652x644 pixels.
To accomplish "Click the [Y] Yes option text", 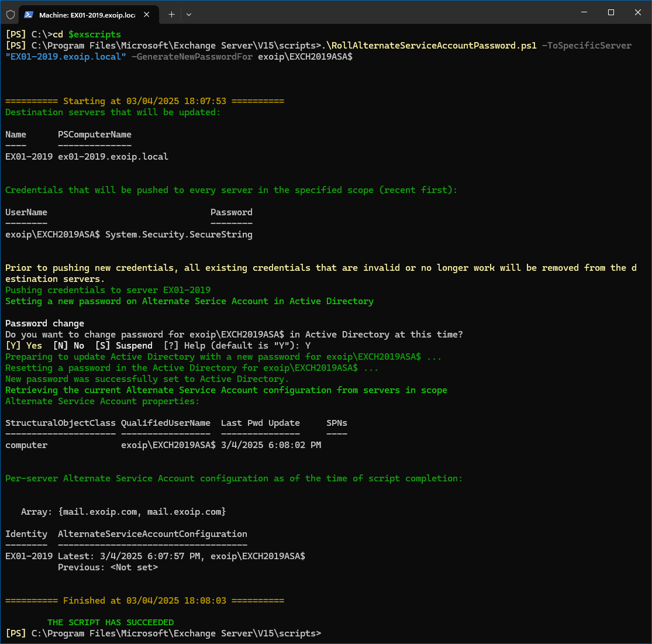I will point(24,346).
